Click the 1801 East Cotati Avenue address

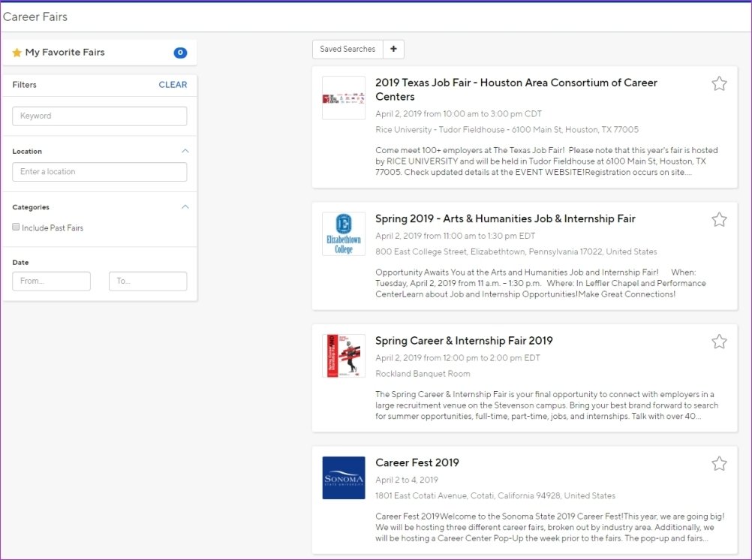(x=495, y=495)
